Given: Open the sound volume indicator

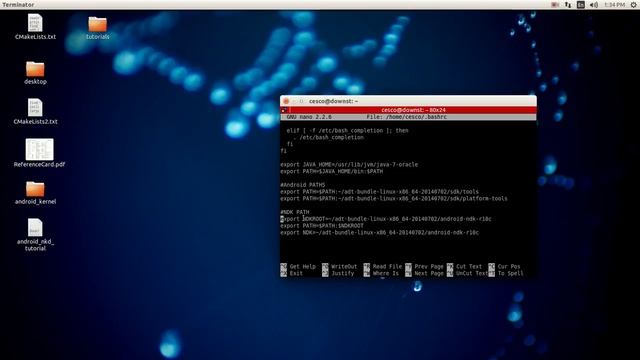Looking at the screenshot, I should pyautogui.click(x=593, y=5).
